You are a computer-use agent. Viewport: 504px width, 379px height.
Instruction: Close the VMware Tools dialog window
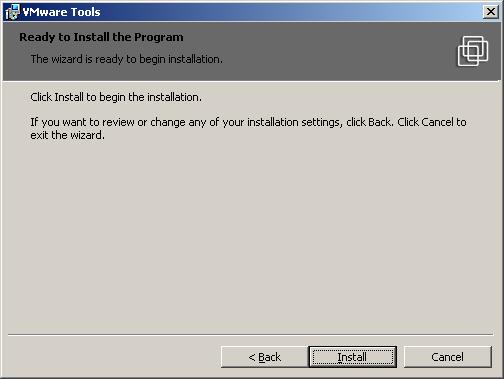[x=491, y=12]
